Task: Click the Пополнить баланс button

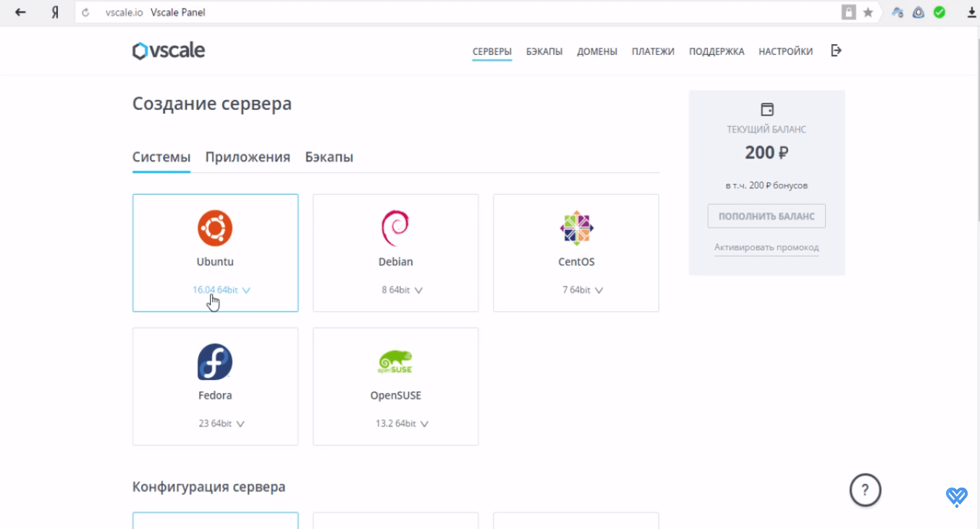Action: pos(766,216)
